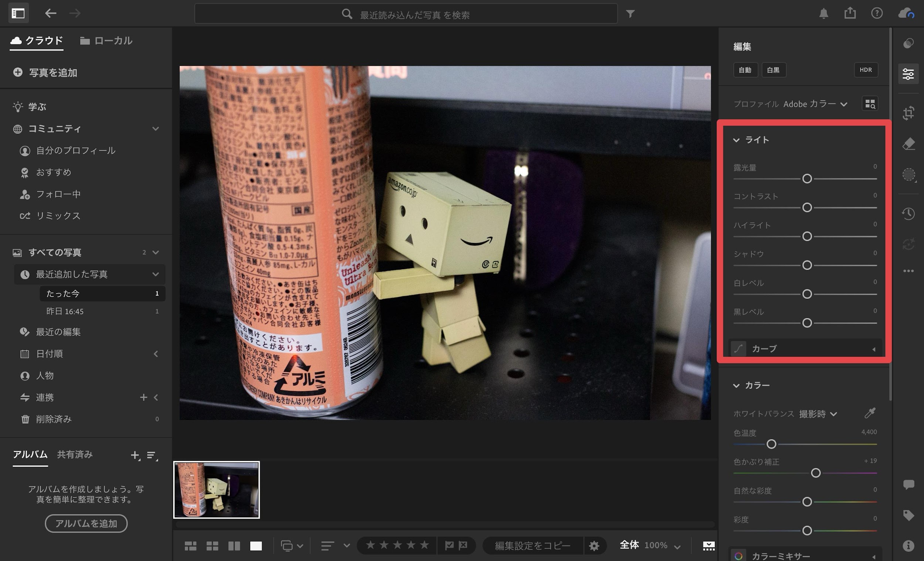Image resolution: width=924 pixels, height=561 pixels.
Task: Open 削除済み in sidebar
Action: pyautogui.click(x=54, y=419)
